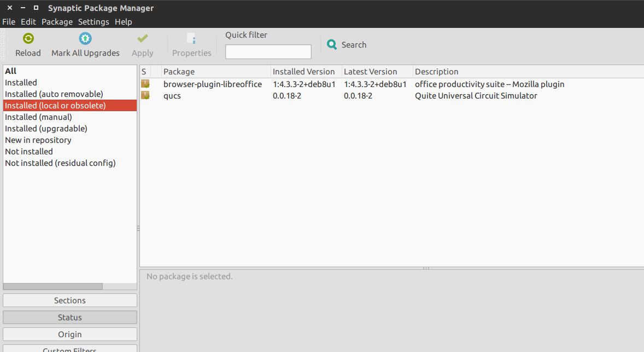Click the package list bottom pane handle
This screenshot has width=644, height=352.
pyautogui.click(x=426, y=268)
